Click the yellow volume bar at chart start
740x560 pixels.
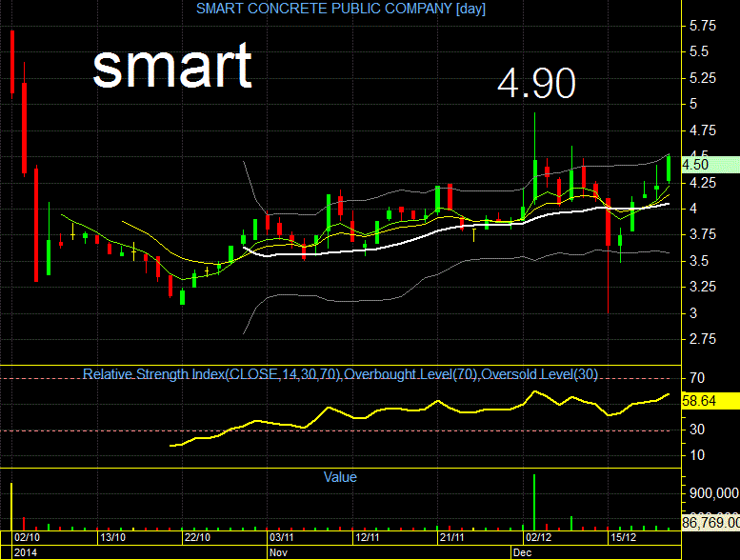click(11, 507)
